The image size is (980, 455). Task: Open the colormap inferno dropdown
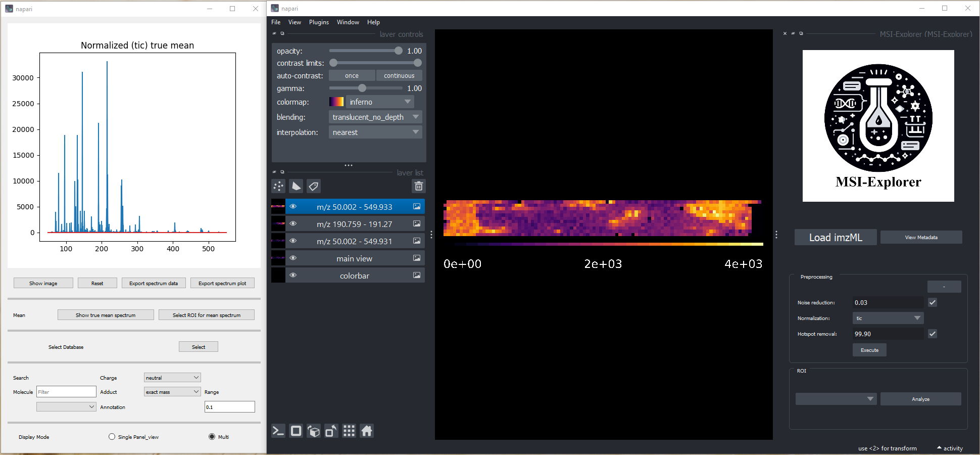click(x=380, y=102)
